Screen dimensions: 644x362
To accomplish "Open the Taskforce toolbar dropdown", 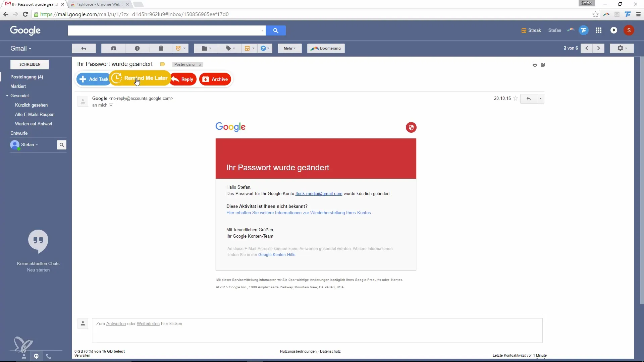I will coord(265,48).
